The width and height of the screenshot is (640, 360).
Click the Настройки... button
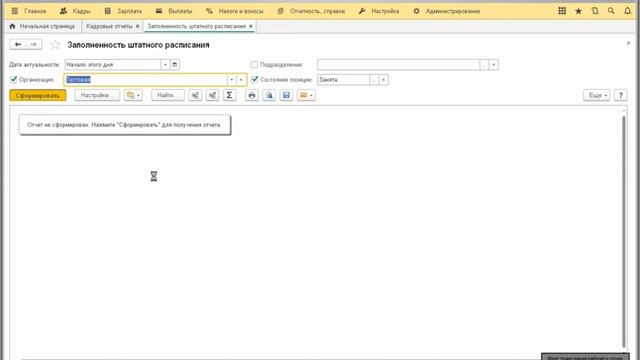coord(97,95)
